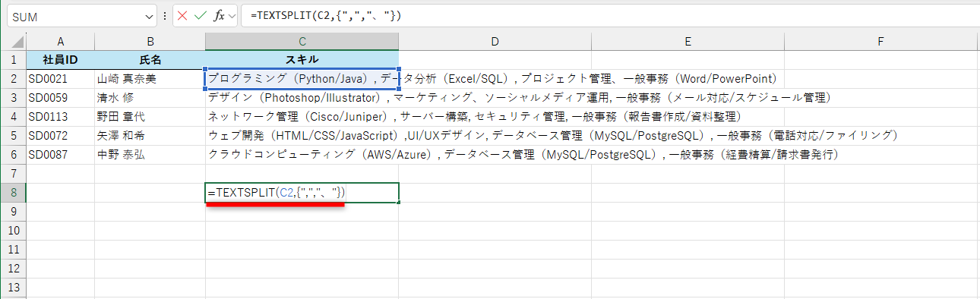Click the スキル header cell
This screenshot has width=980, height=299.
302,59
